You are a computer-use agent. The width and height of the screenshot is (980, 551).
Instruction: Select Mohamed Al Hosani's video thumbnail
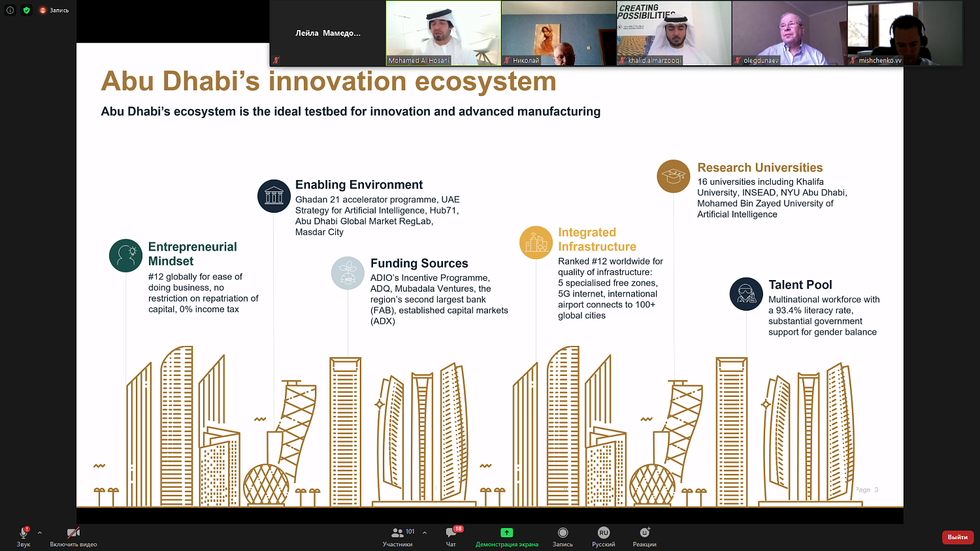point(444,33)
